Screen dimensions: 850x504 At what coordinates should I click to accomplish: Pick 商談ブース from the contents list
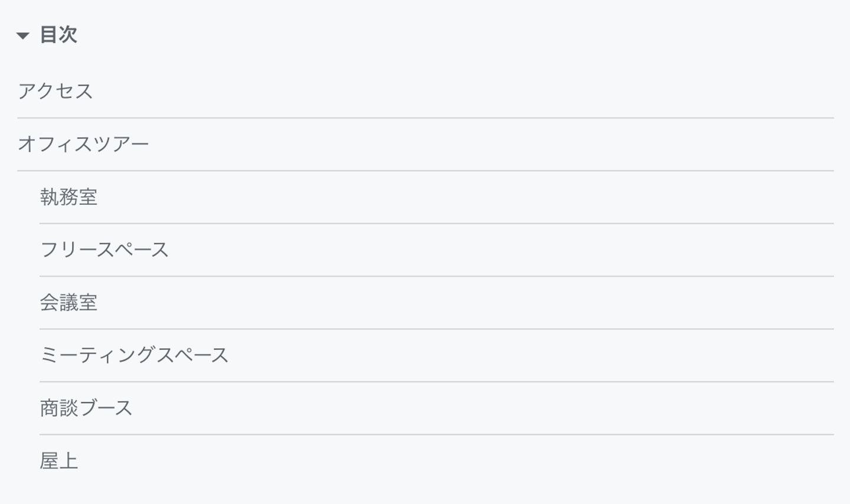(x=86, y=408)
